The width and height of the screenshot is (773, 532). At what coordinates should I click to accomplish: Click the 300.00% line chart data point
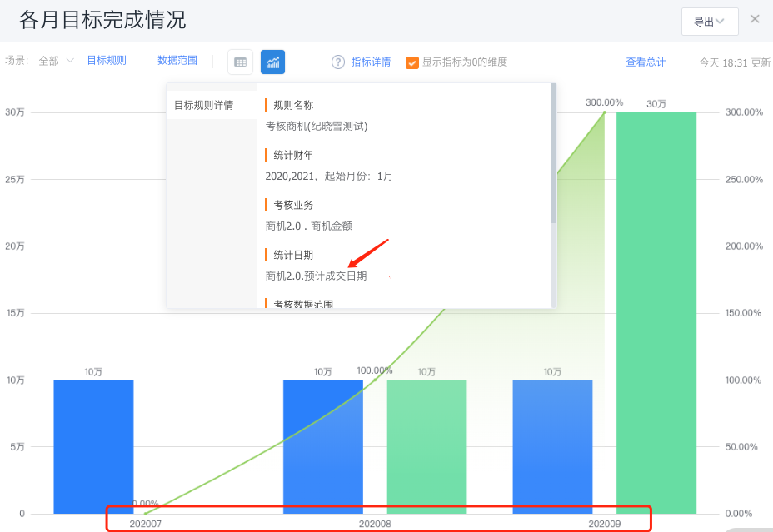coord(606,112)
